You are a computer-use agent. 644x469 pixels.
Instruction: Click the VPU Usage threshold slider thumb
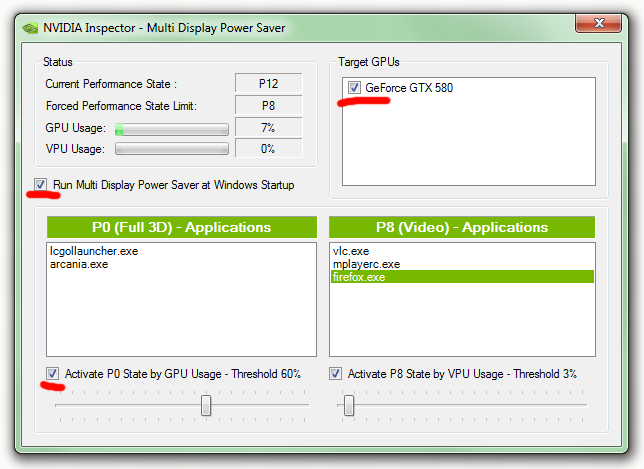pos(349,405)
